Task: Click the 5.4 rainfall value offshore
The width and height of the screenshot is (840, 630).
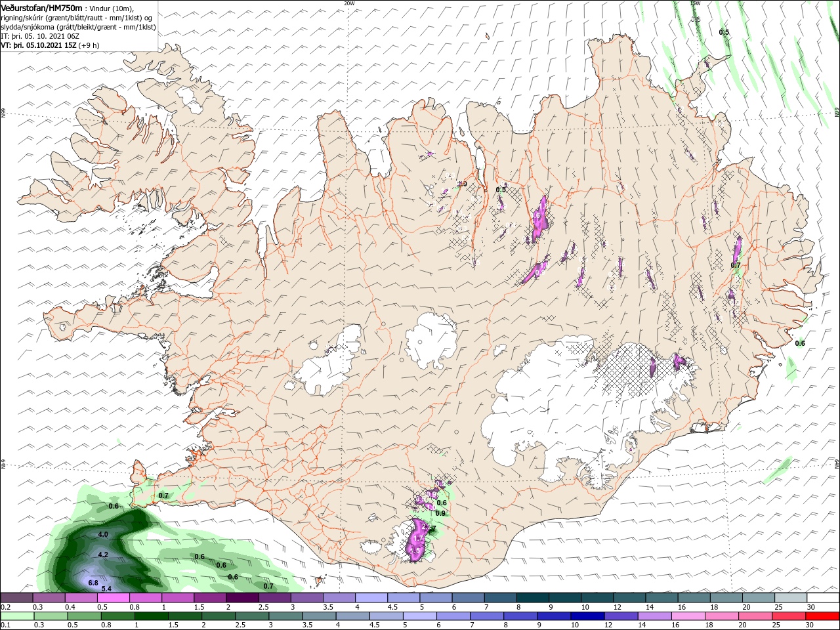Action: coord(106,589)
